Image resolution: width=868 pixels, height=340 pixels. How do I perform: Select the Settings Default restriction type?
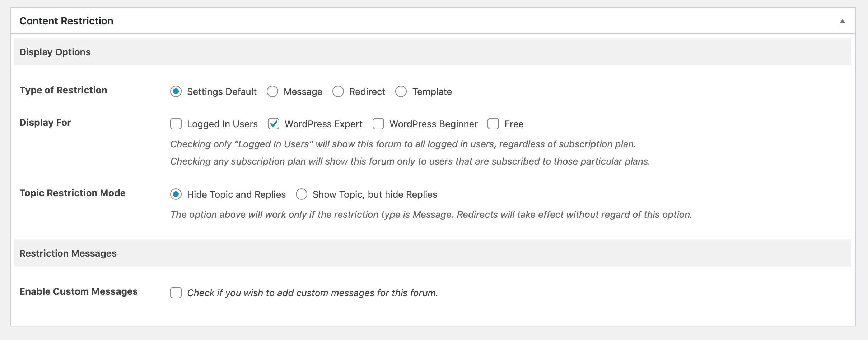click(176, 92)
